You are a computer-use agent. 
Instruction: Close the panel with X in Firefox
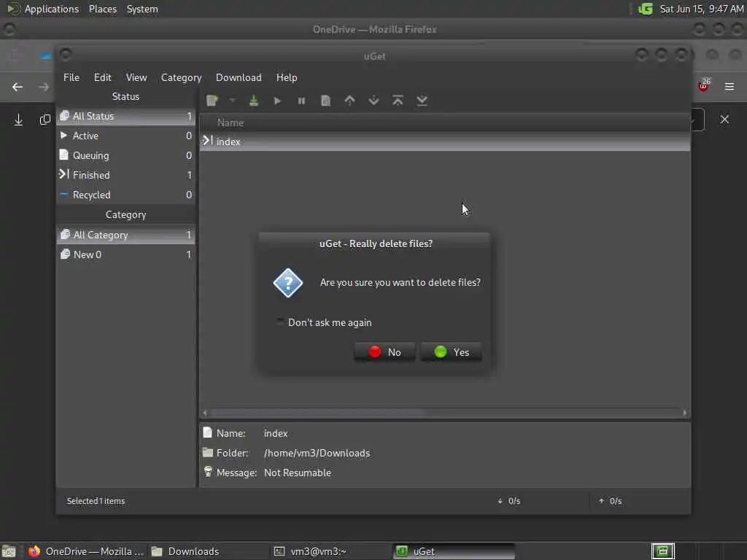coord(724,119)
